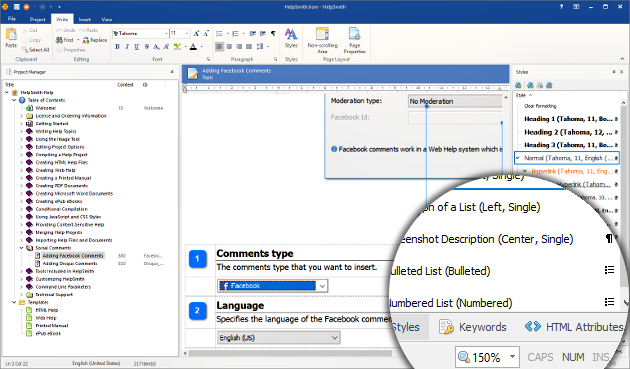Collapse the Social Comments tree node
630x369 pixels.
pos(22,248)
